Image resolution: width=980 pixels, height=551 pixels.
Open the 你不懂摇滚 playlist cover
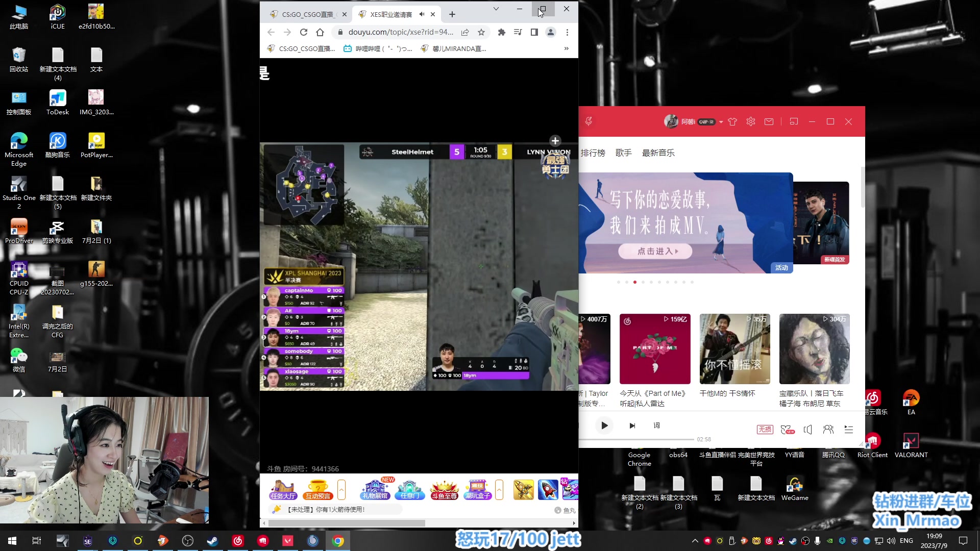click(x=734, y=349)
